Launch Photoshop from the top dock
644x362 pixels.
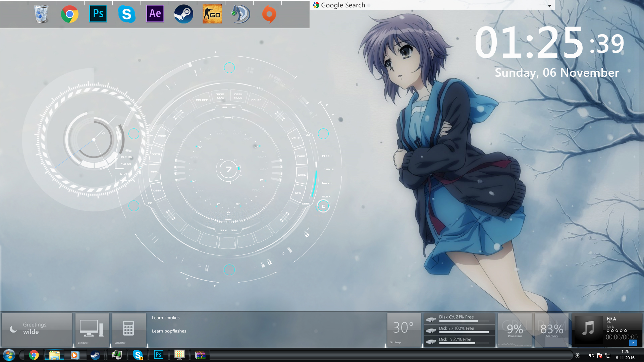pyautogui.click(x=98, y=14)
